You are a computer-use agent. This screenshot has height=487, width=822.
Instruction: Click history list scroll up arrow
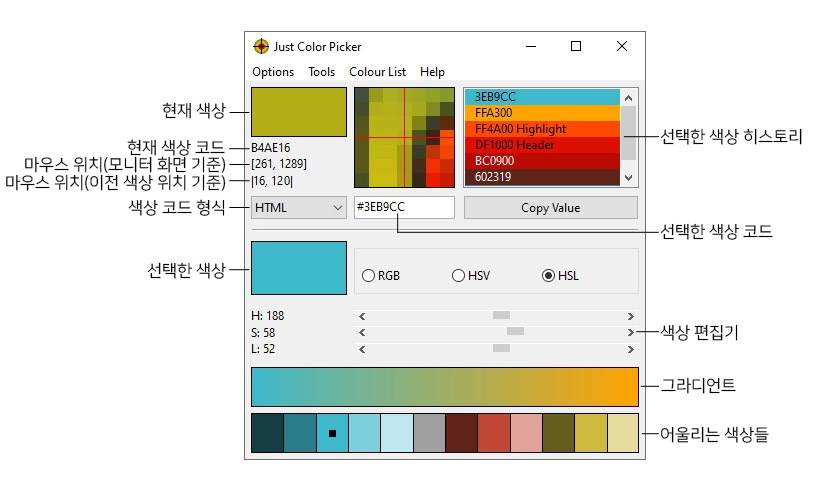tap(629, 98)
